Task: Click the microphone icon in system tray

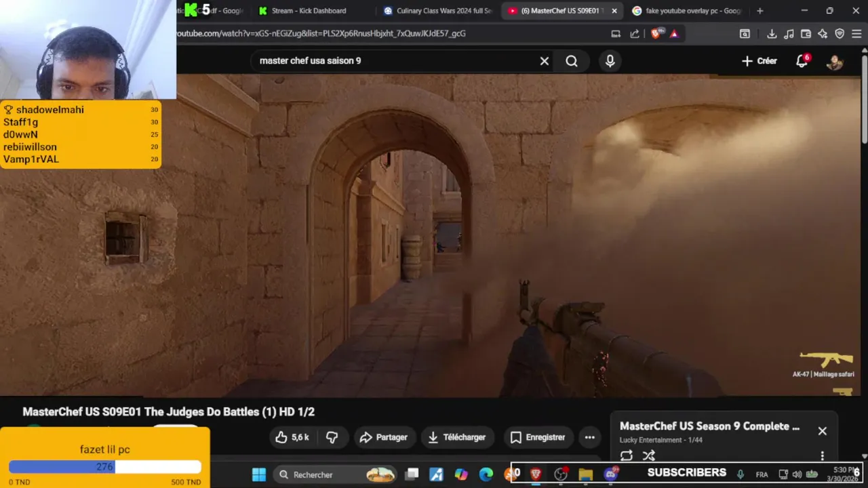Action: (x=741, y=474)
